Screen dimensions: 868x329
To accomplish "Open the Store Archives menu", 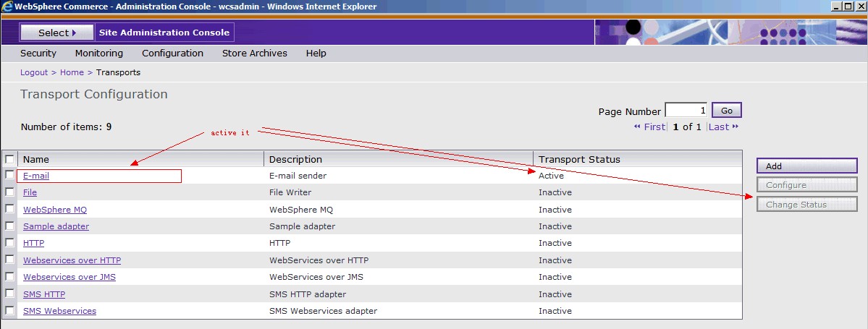I will pyautogui.click(x=255, y=53).
